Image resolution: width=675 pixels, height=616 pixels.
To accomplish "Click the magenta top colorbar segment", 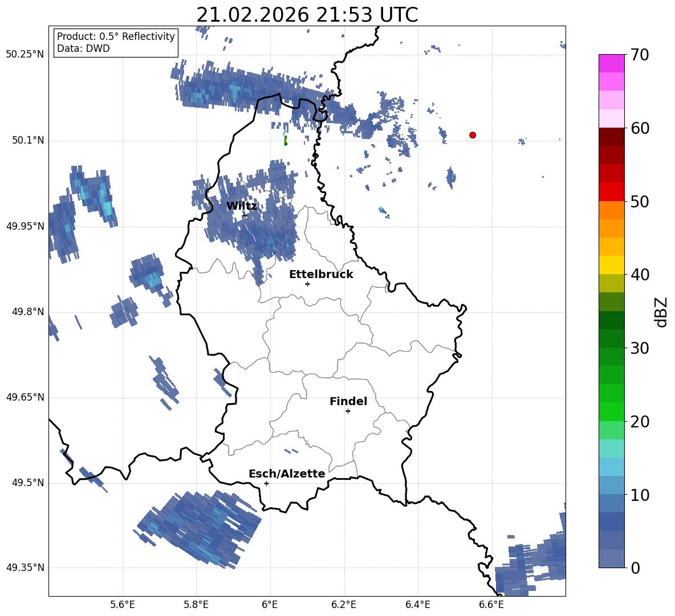I will pos(611,63).
